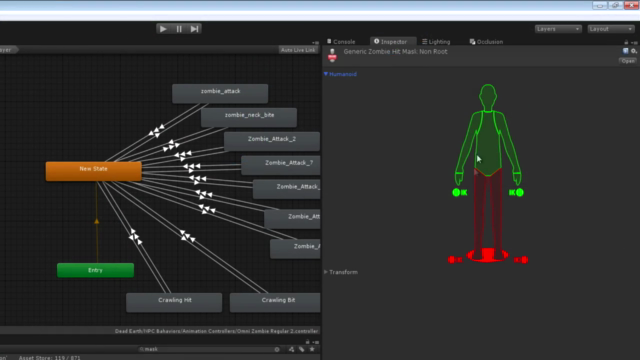Click the Entry to New State transition arrow
Viewport: 640px width, 360px height.
[x=97, y=221]
